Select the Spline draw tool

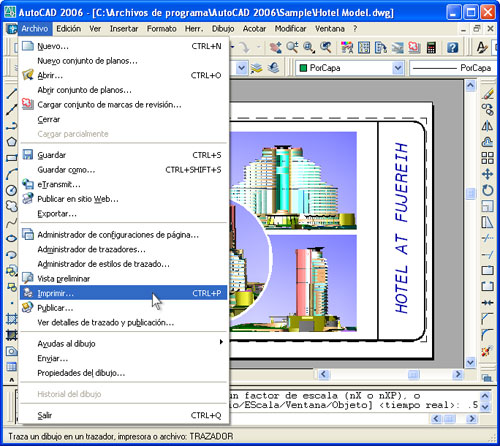click(11, 222)
